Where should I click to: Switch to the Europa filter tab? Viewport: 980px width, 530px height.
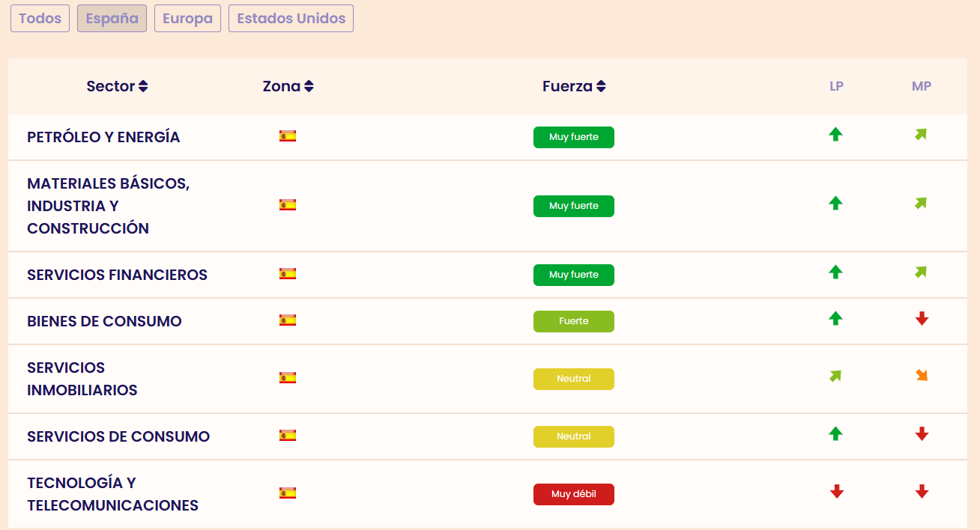[187, 19]
